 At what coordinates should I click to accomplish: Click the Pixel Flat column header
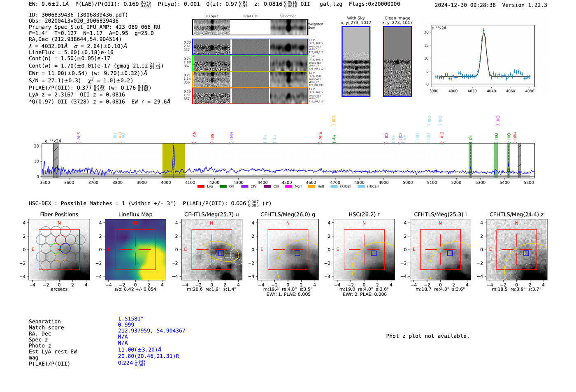[250, 16]
